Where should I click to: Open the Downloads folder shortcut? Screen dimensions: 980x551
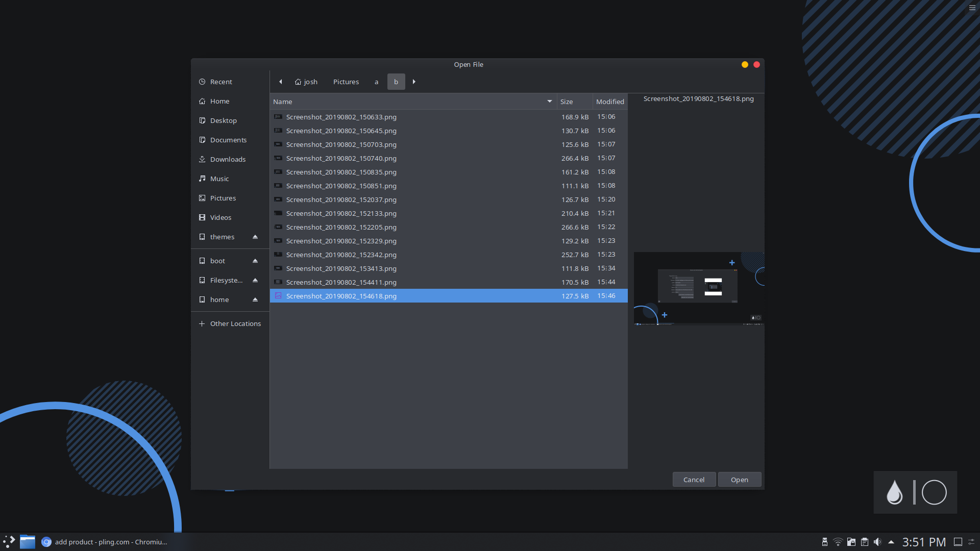pyautogui.click(x=230, y=159)
